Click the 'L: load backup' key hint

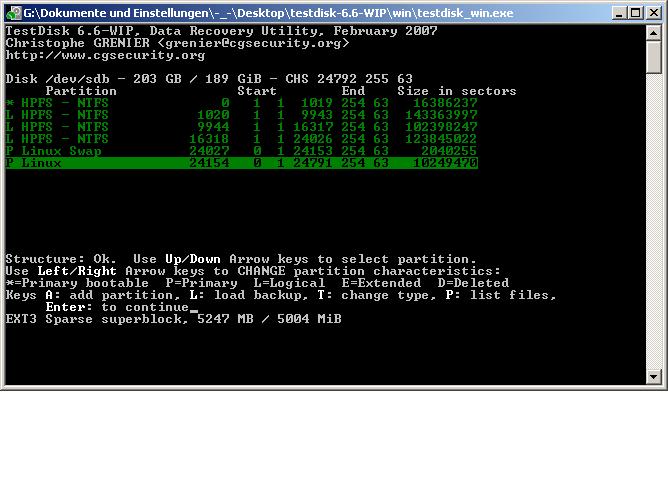(249, 295)
